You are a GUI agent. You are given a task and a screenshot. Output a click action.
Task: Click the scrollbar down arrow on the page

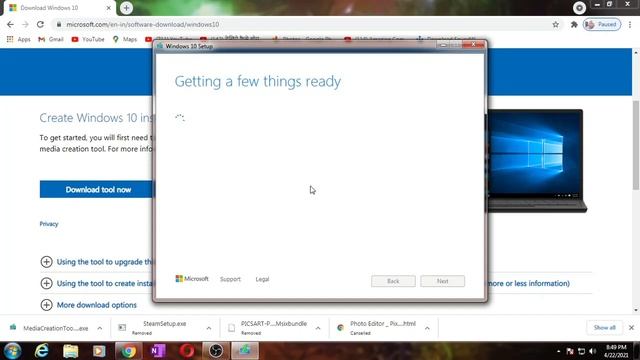point(636,310)
